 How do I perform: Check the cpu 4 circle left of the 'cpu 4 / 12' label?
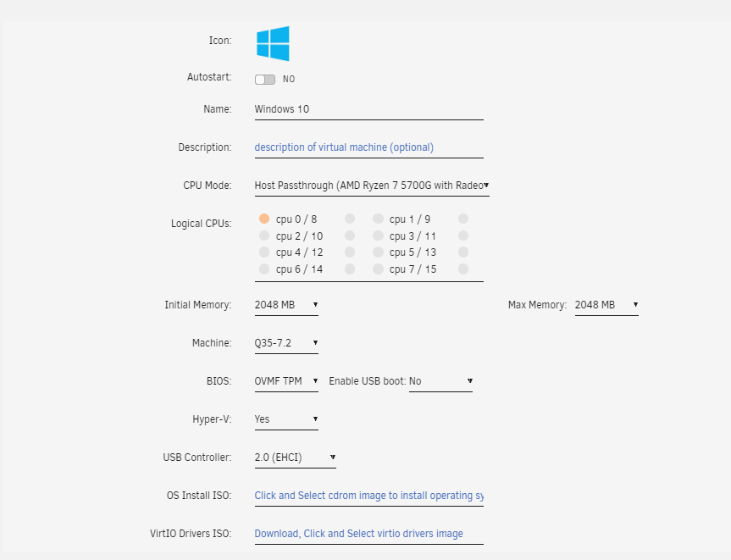click(264, 252)
